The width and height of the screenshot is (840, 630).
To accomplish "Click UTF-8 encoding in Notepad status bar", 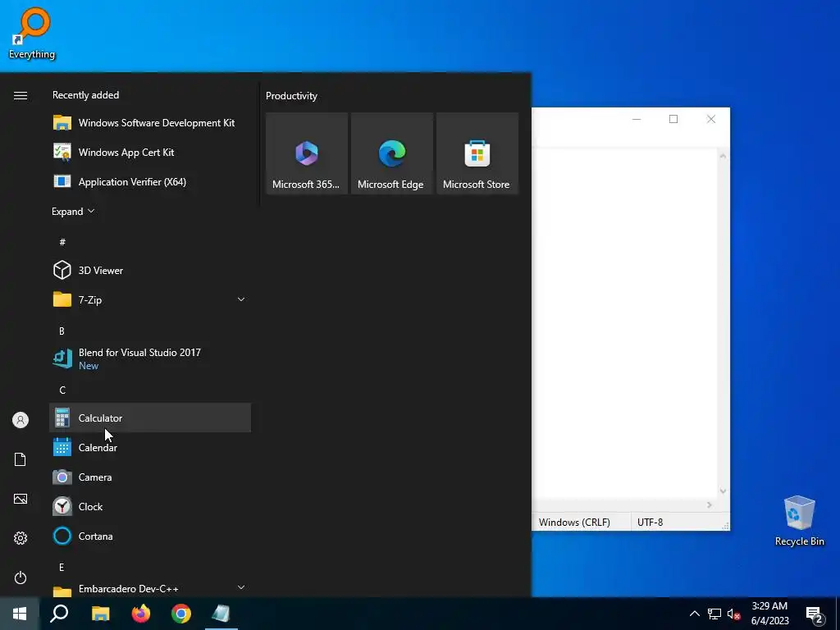I will 650,523.
